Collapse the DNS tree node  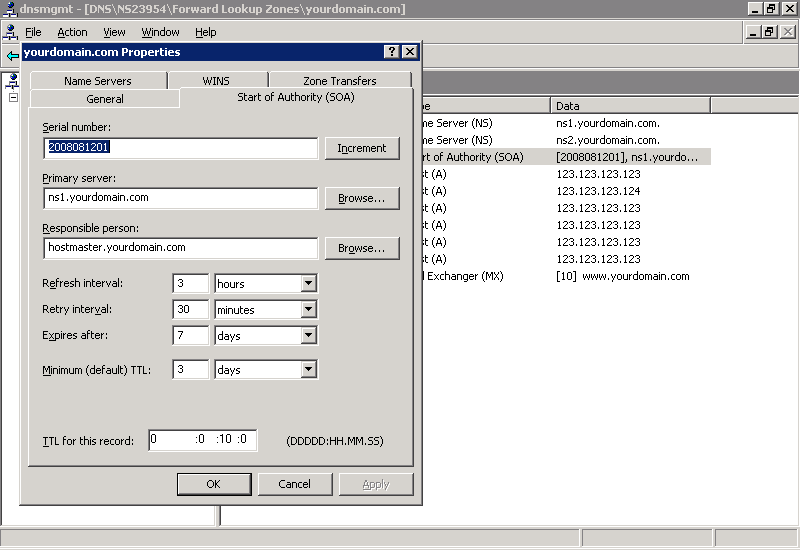[13, 97]
